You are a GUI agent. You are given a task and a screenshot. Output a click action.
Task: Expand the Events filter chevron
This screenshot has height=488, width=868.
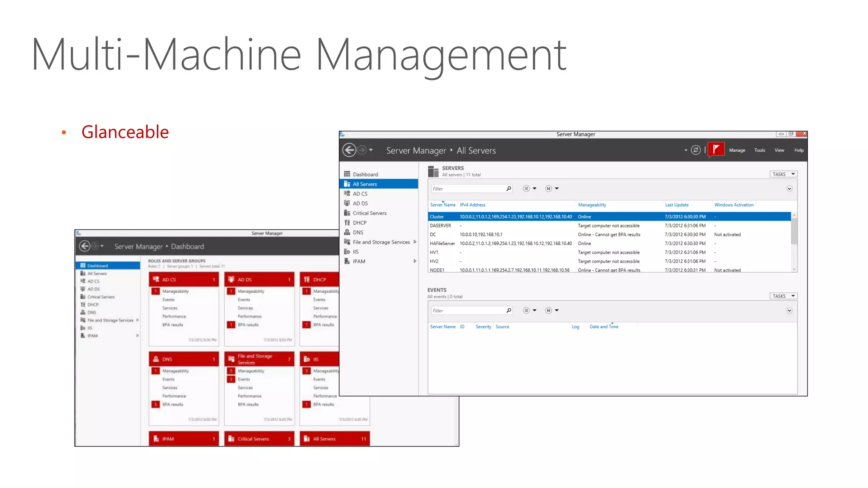point(789,311)
